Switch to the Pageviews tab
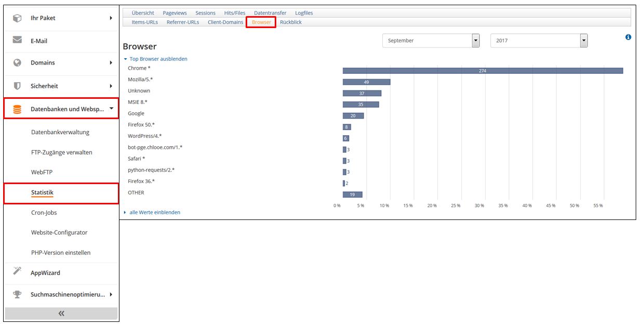This screenshot has width=644, height=324. 175,13
